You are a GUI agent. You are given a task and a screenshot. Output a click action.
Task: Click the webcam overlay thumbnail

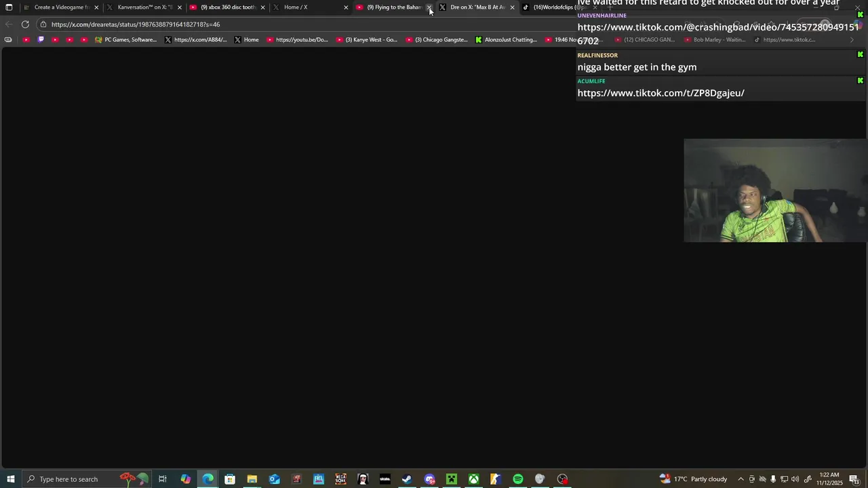[775, 190]
